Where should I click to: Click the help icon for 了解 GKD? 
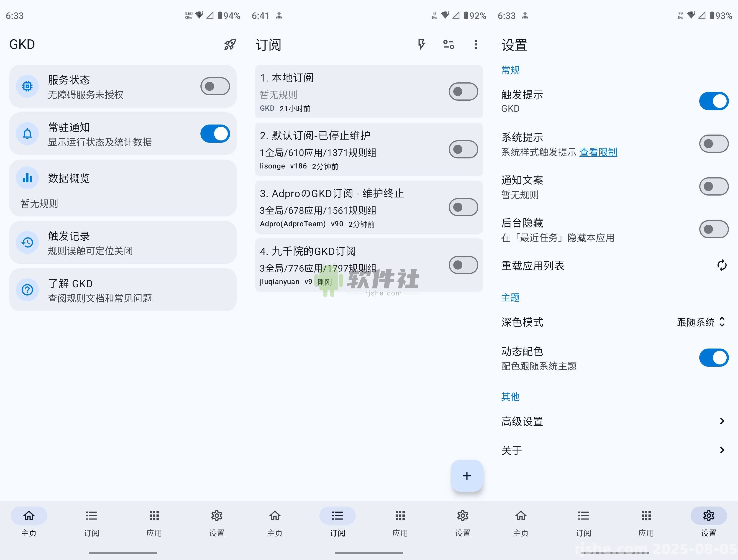(27, 290)
